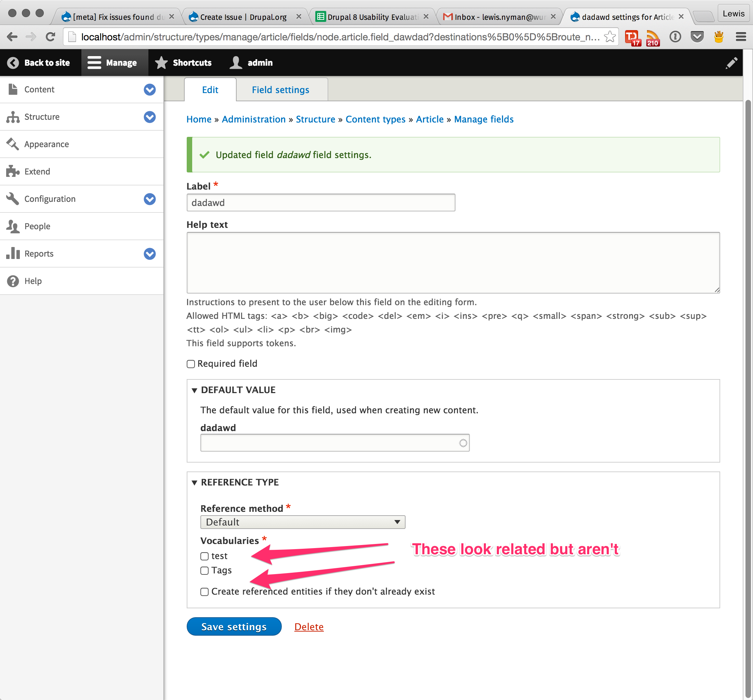Expand the Configuration menu chevron
Viewport: 753px width, 700px height.
[149, 199]
